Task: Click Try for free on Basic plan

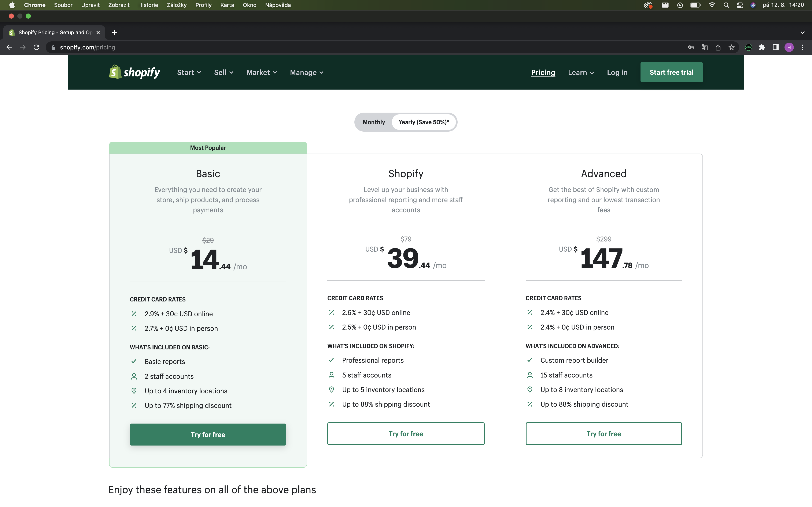Action: (208, 434)
